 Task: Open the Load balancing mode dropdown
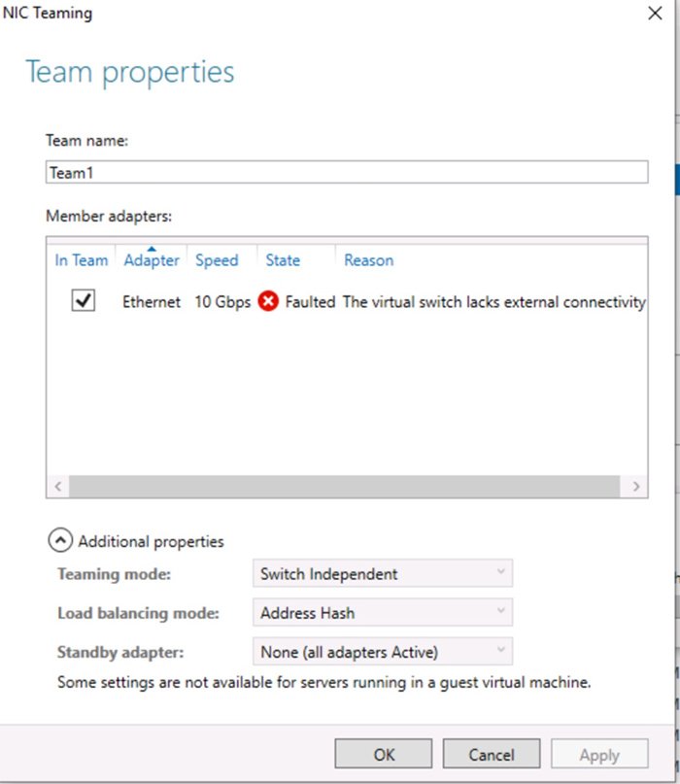point(382,613)
